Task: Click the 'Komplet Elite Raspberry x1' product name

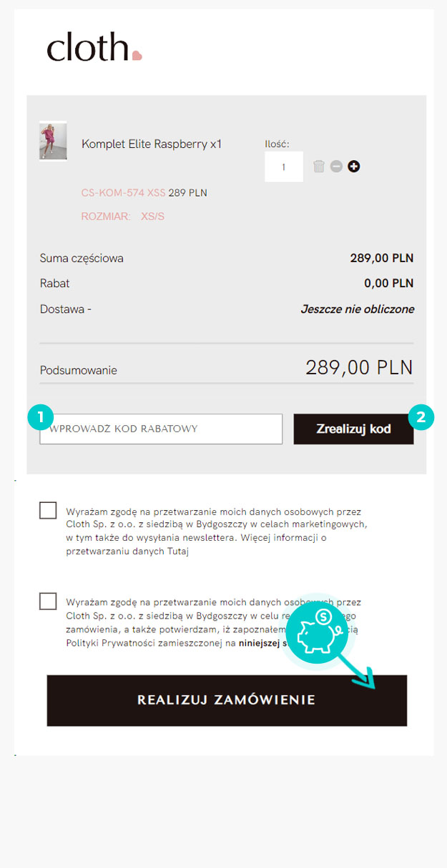Action: tap(152, 144)
